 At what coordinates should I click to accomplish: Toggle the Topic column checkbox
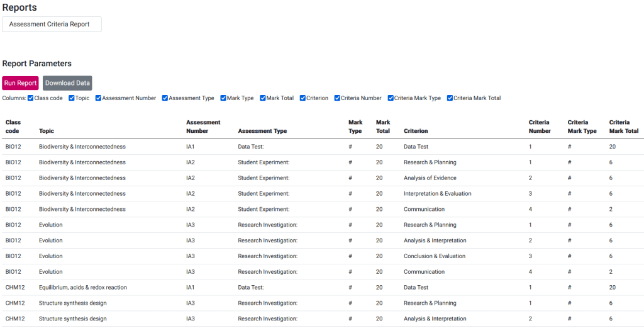point(72,98)
